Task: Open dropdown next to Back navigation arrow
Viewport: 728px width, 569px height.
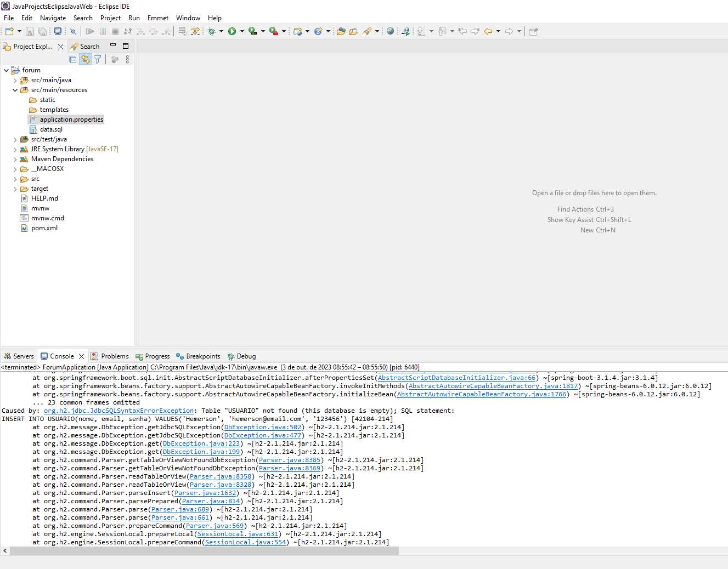Action: (x=498, y=31)
